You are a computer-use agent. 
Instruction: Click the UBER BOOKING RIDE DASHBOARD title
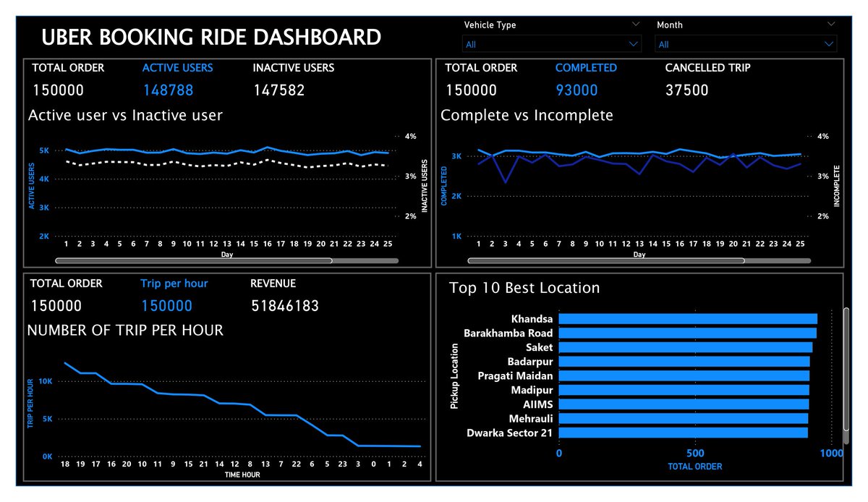211,37
